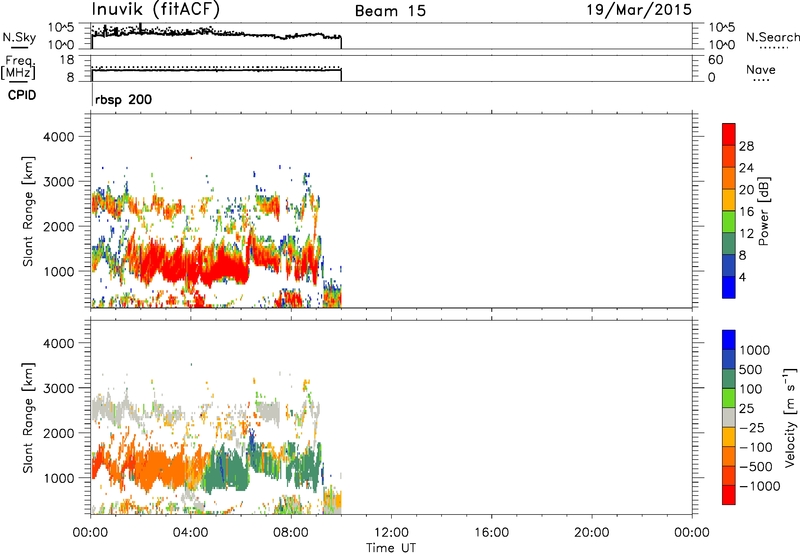Image resolution: width=800 pixels, height=554 pixels.
Task: Click the '28' Power colorbar tick label
Action: (746, 146)
